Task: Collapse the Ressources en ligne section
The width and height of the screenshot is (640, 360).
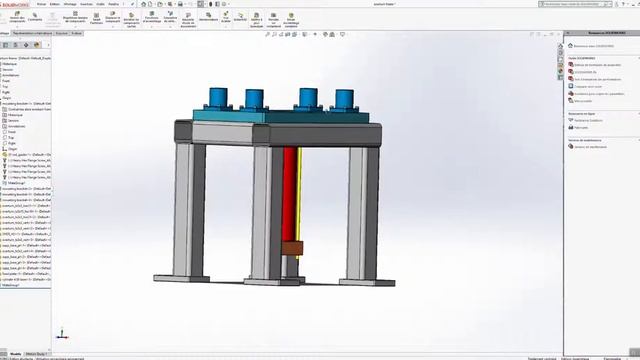Action: (638, 113)
